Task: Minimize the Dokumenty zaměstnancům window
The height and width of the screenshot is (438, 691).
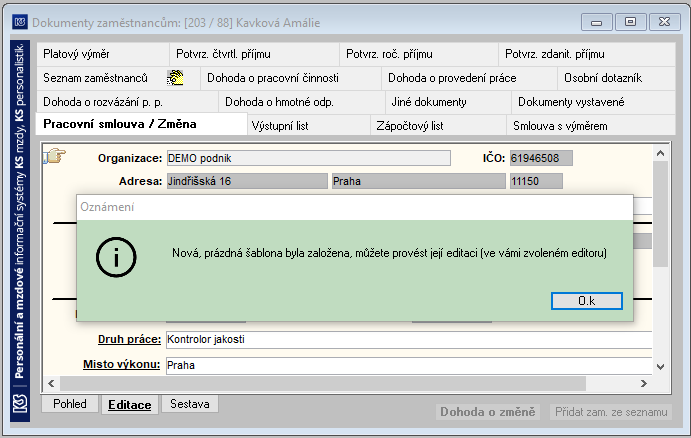Action: coord(597,22)
